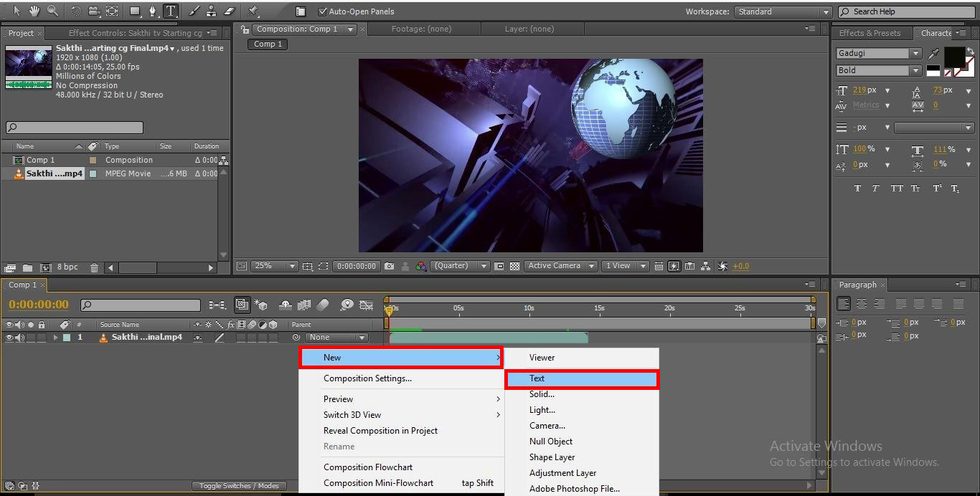This screenshot has width=980, height=496.
Task: Hide video of Sakthi layer via eye toggle
Action: coord(9,338)
